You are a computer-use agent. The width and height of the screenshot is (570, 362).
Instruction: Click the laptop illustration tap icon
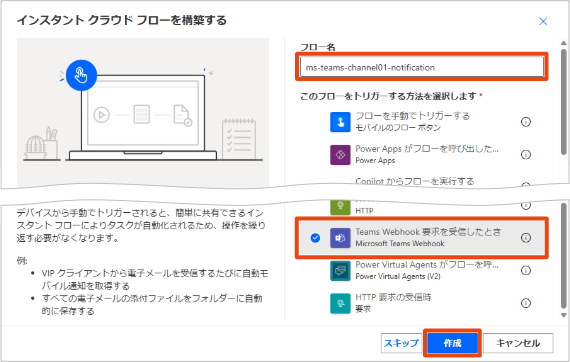81,75
